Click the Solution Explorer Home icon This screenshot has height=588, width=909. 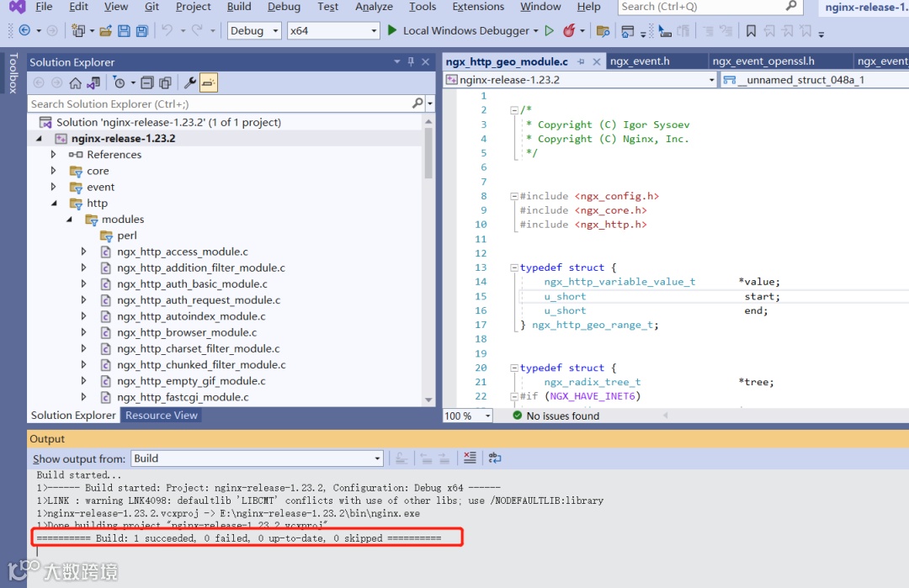click(76, 82)
